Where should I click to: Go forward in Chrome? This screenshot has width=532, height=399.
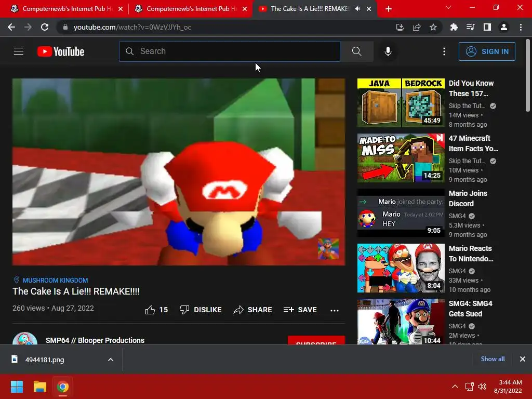[x=28, y=27]
